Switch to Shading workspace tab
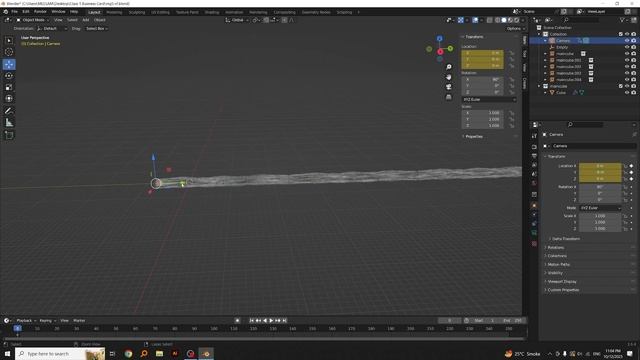This screenshot has height=360, width=640. click(x=212, y=12)
